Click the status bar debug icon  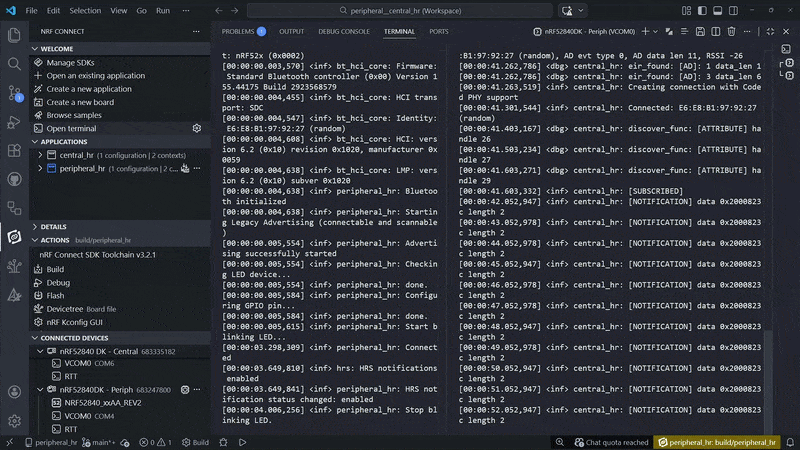click(223, 442)
